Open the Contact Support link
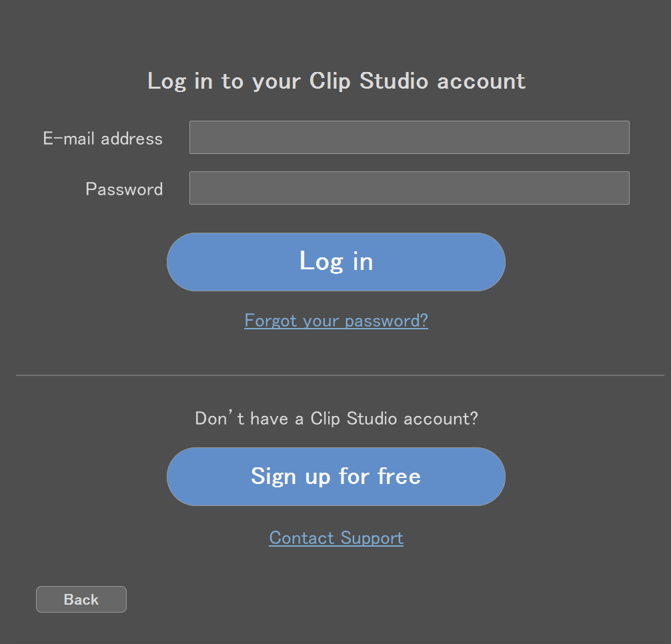Image resolution: width=671 pixels, height=644 pixels. (336, 538)
